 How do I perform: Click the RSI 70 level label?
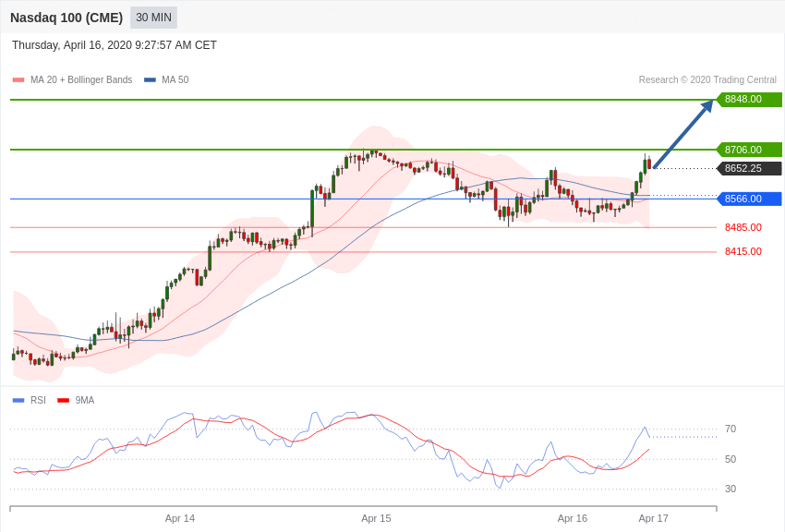pyautogui.click(x=731, y=429)
